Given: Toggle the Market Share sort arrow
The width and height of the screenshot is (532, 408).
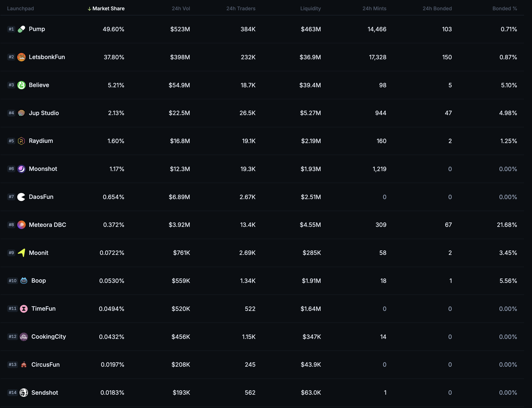Looking at the screenshot, I should 89,9.
